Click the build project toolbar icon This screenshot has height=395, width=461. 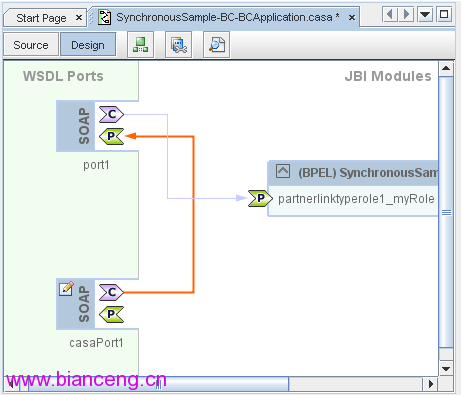(x=140, y=45)
